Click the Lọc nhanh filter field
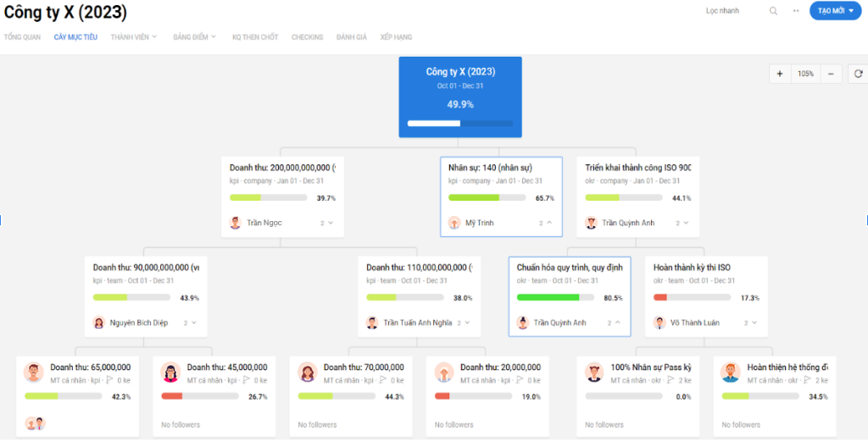 pos(722,11)
